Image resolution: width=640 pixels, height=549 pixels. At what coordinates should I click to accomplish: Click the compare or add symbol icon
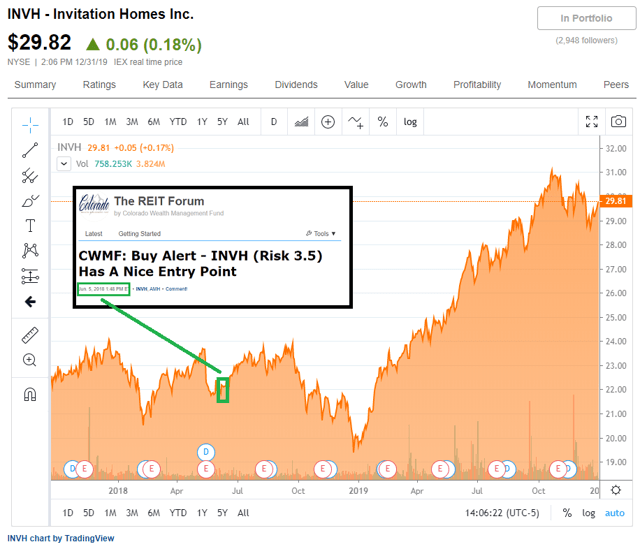(328, 122)
